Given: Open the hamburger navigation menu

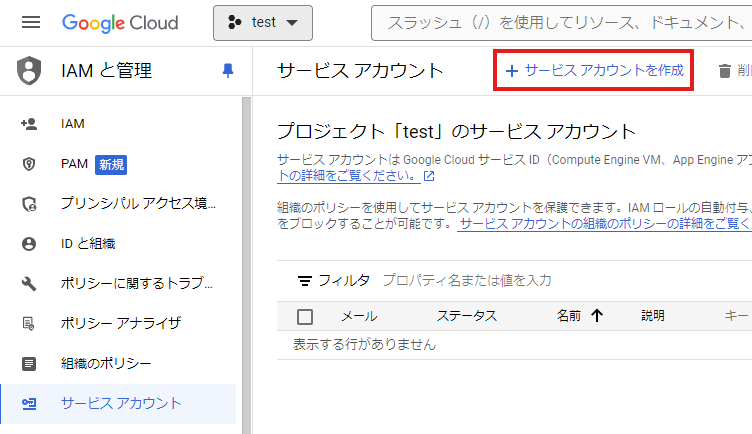Looking at the screenshot, I should click(31, 22).
